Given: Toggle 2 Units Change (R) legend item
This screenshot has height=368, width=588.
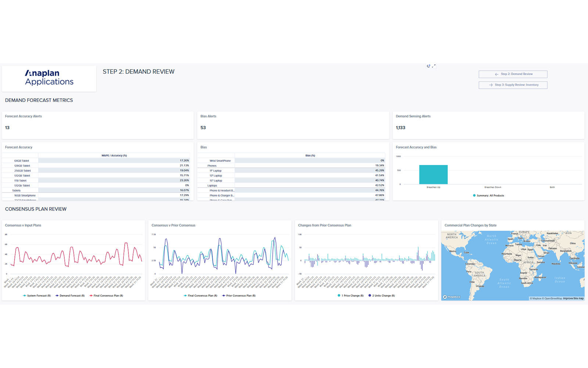Looking at the screenshot, I should 381,296.
